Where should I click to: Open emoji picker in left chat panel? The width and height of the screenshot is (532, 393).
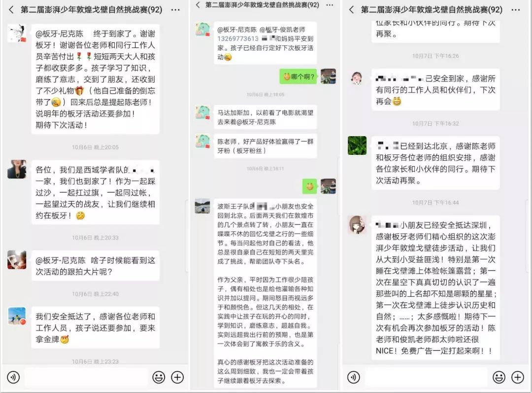click(159, 377)
